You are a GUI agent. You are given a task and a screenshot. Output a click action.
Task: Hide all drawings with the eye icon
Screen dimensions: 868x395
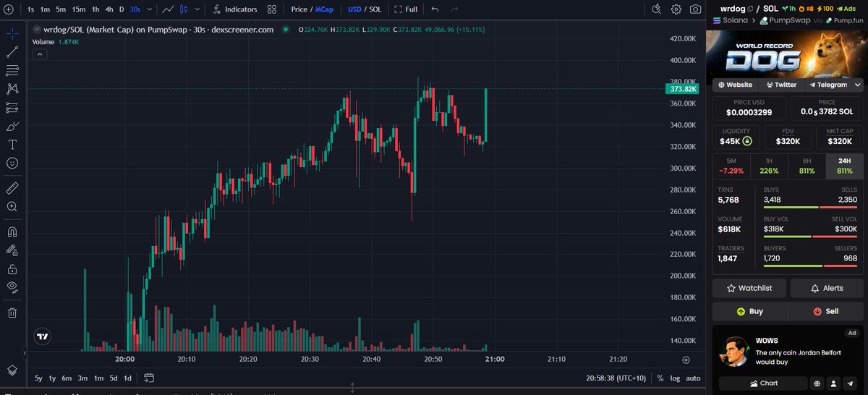(x=12, y=287)
